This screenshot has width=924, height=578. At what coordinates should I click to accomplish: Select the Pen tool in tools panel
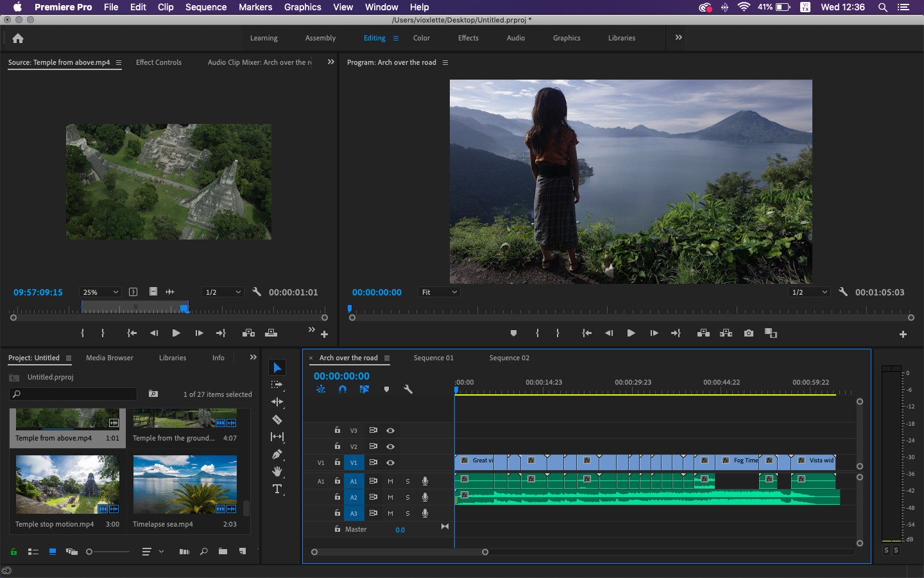[x=277, y=454]
